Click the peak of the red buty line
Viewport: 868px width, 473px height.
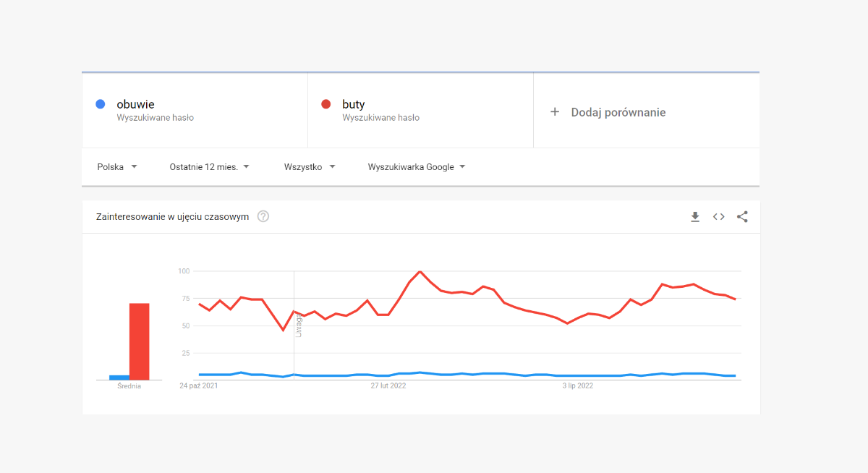pyautogui.click(x=420, y=271)
